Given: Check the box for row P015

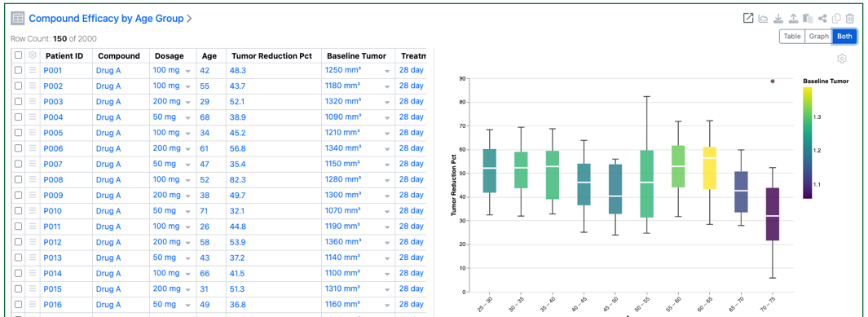Looking at the screenshot, I should point(18,288).
